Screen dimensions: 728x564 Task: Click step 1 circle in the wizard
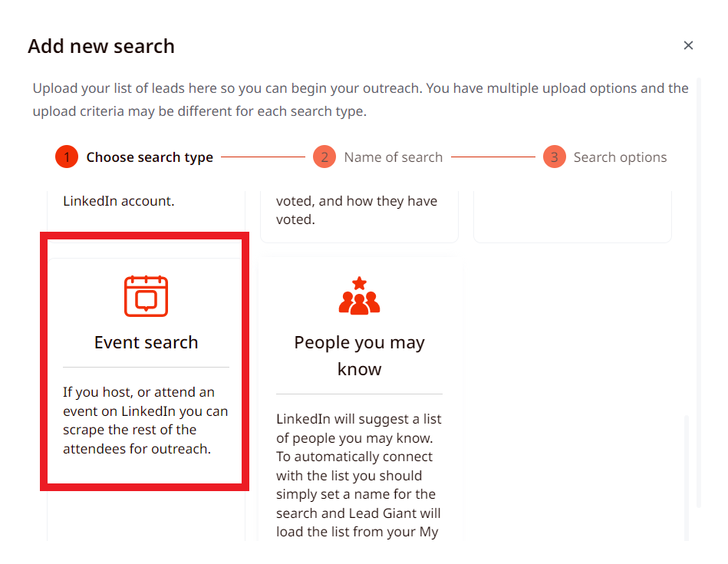[67, 157]
